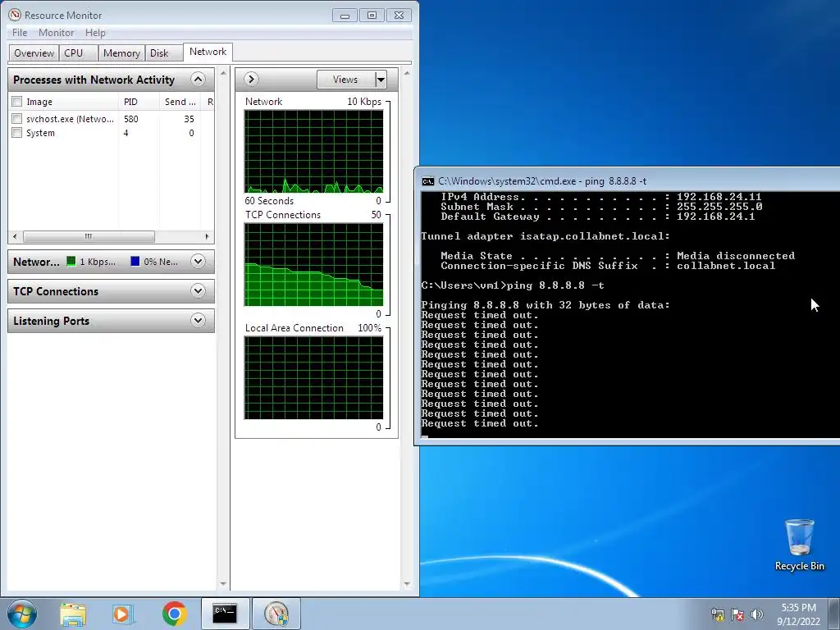
Task: Click the Subnet Mask 255.255.255.0 value
Action: pos(719,207)
